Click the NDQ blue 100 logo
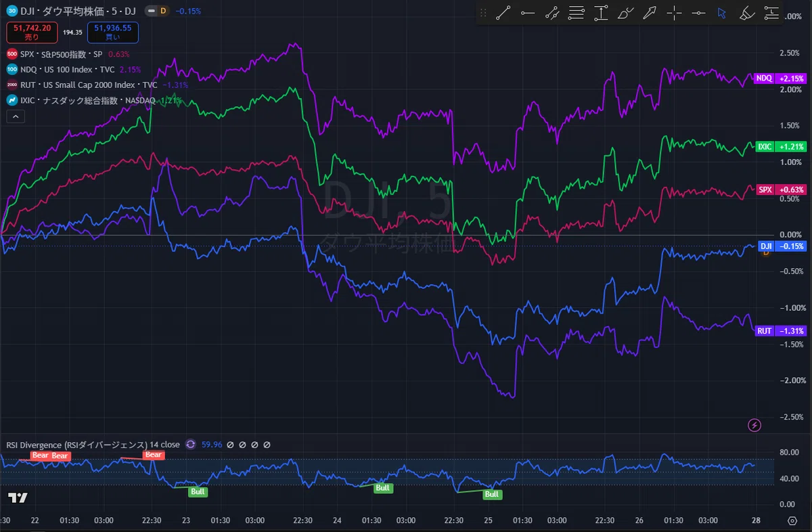 (x=12, y=69)
